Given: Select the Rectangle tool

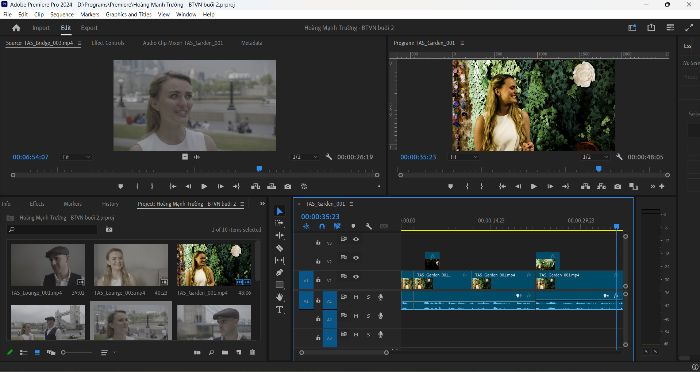Looking at the screenshot, I should pyautogui.click(x=279, y=284).
